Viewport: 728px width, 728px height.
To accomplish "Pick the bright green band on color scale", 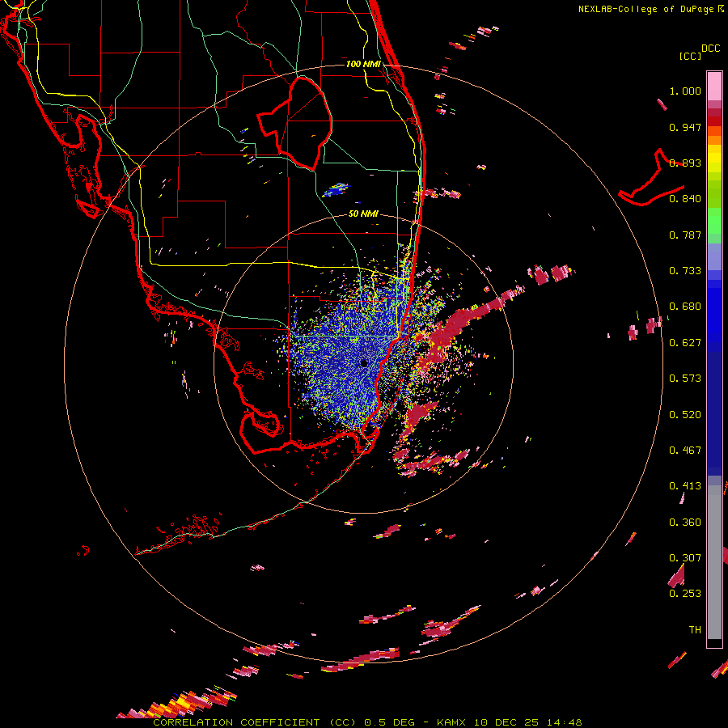I will coord(714,221).
